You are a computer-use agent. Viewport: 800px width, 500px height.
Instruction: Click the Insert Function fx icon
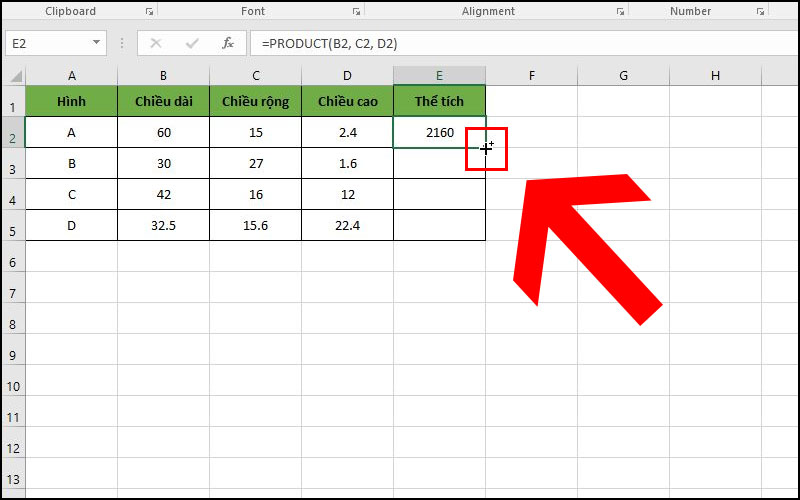227,43
